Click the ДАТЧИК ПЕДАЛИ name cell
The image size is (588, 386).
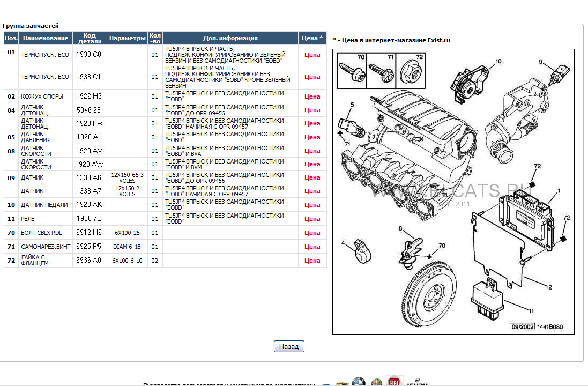click(x=46, y=205)
